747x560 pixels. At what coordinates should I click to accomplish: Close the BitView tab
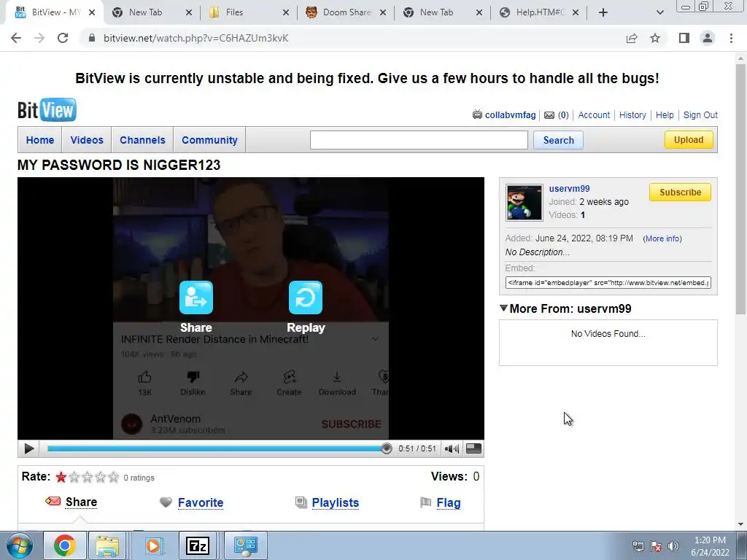tap(92, 13)
